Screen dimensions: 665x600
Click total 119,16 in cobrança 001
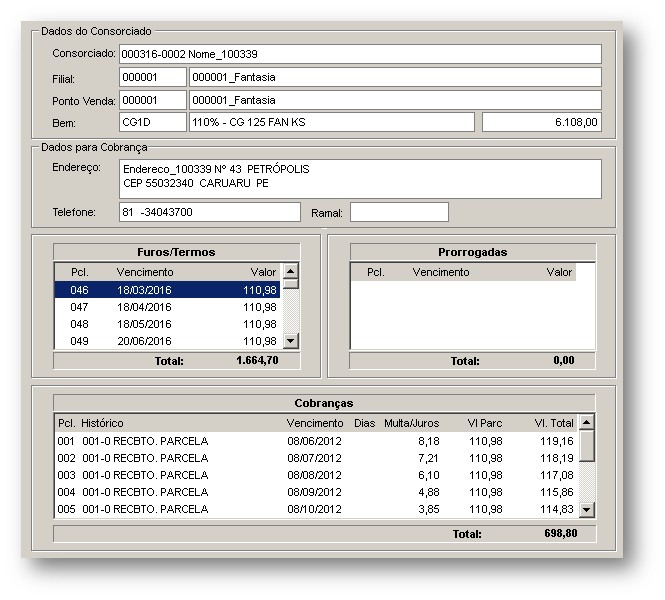tap(557, 441)
